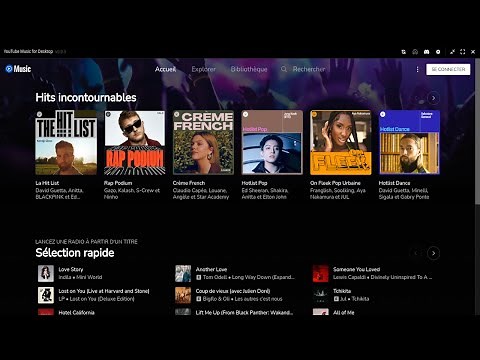Shrink window with the diagonal arrows icon
Screen dimensions: 480x360
coord(452,52)
